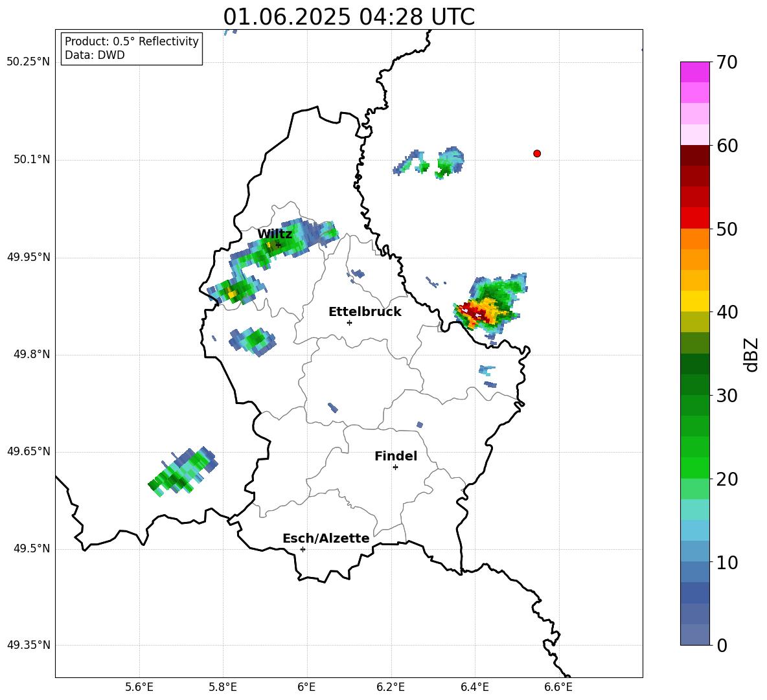The width and height of the screenshot is (767, 700).
Task: Click the 49.65°N latitude label
Action: click(x=29, y=451)
